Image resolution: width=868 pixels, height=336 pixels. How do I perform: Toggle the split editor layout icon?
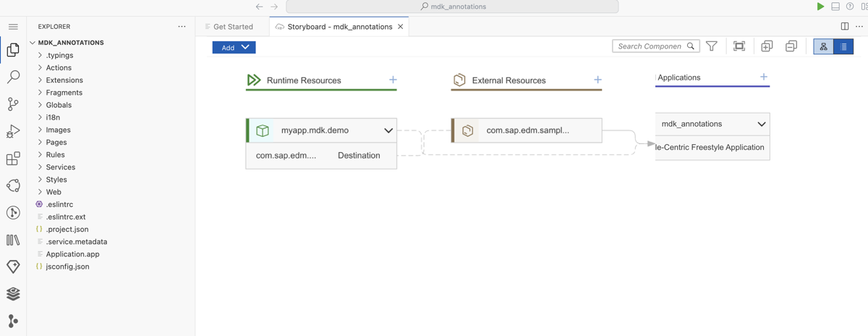[845, 26]
